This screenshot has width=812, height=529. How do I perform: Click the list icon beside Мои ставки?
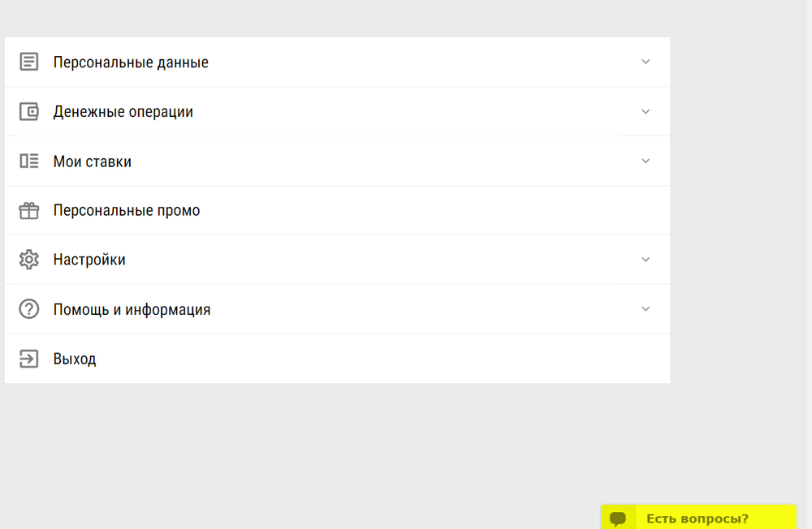[29, 161]
